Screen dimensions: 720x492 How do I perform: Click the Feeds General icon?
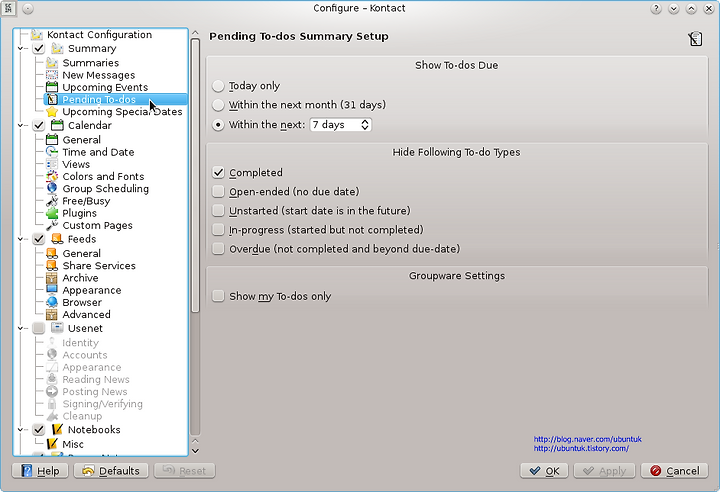point(52,253)
